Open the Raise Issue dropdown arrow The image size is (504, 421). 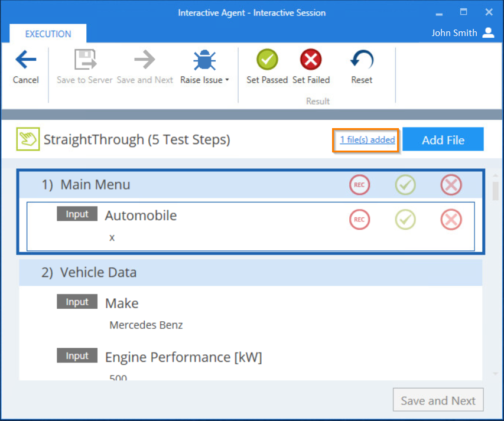227,80
